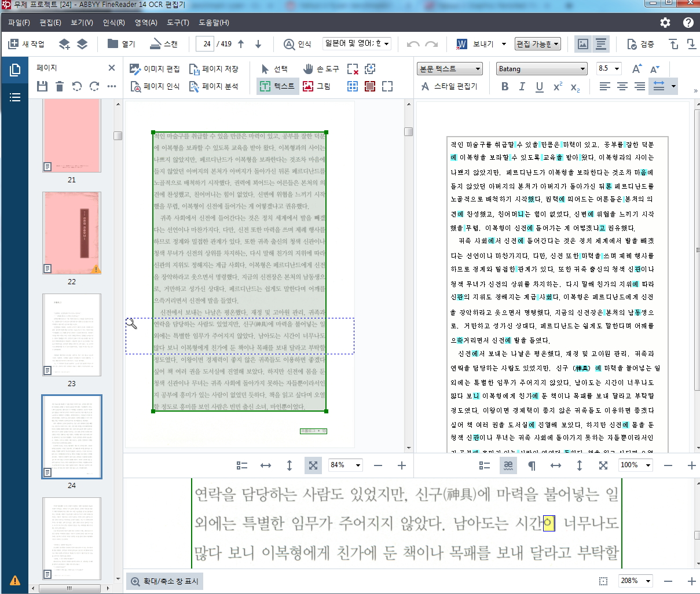Go to previous page with up arrow
Viewport: 700px width, 594px height.
click(x=241, y=44)
